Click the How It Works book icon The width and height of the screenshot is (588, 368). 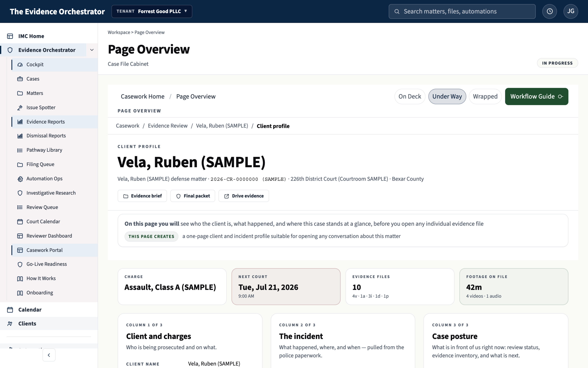tap(20, 279)
